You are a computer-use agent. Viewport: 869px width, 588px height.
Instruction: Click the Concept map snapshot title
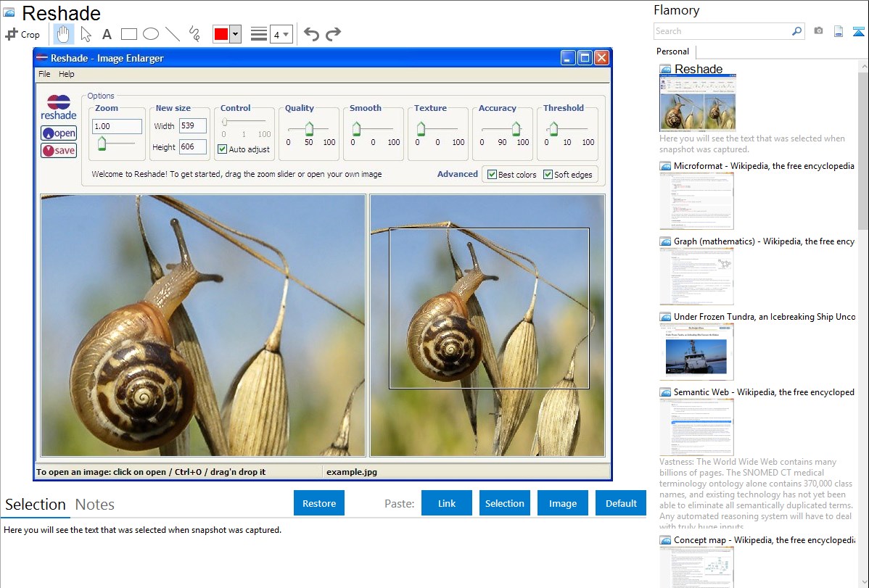[x=765, y=540]
